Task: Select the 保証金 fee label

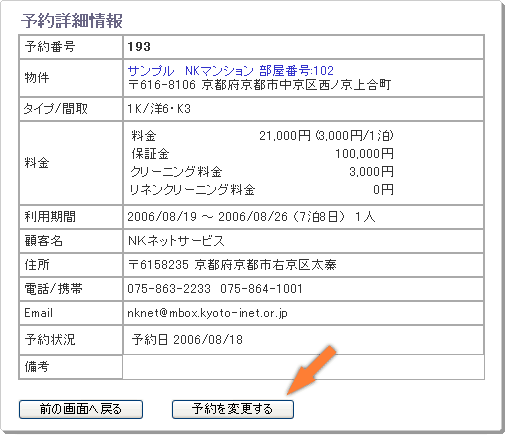Action: [150, 154]
